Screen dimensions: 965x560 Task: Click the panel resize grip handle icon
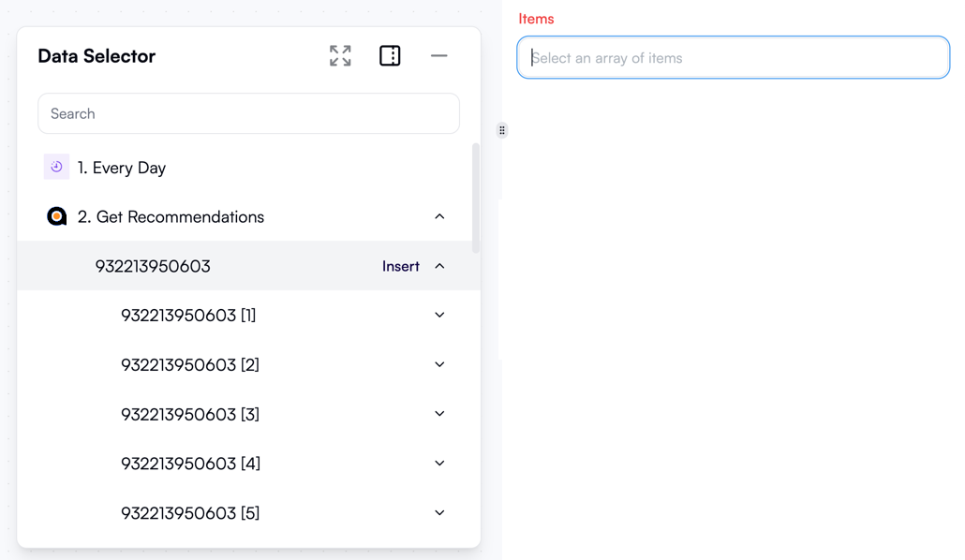pos(502,130)
